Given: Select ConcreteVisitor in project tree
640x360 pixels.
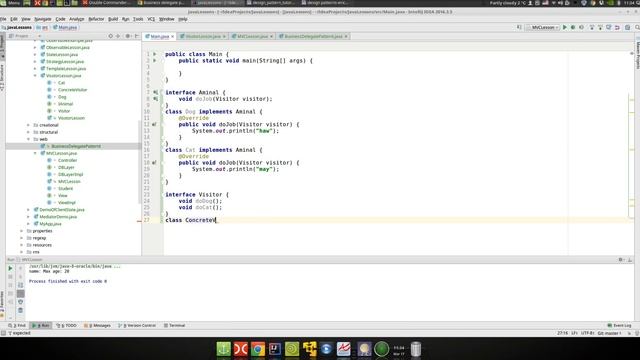Looking at the screenshot, I should tap(72, 90).
